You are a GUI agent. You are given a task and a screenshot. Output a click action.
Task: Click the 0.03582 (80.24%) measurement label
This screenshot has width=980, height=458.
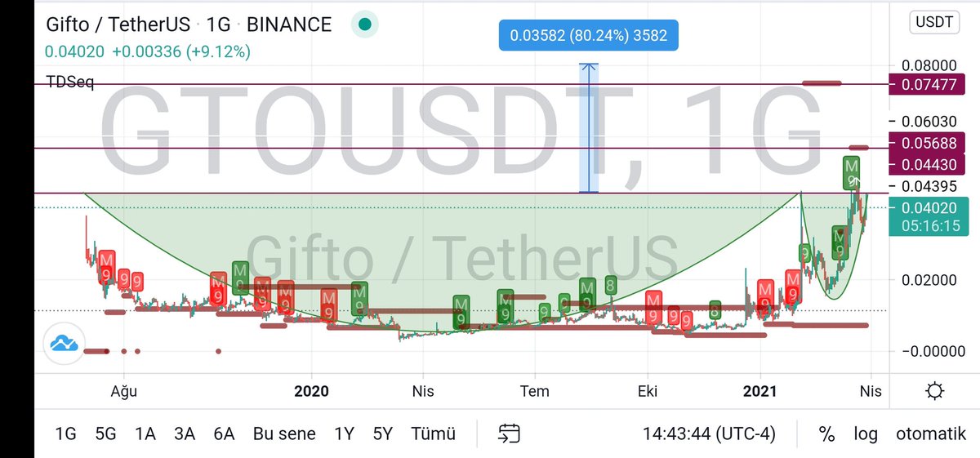(x=589, y=36)
